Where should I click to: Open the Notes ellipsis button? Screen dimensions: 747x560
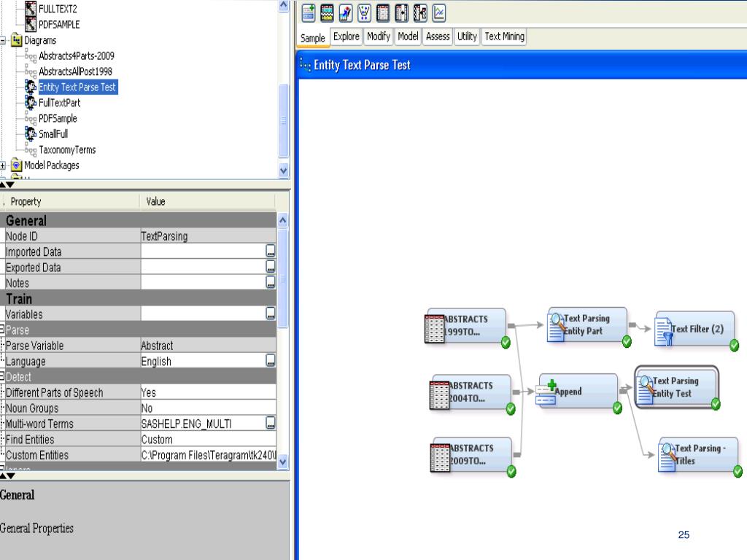tap(270, 282)
